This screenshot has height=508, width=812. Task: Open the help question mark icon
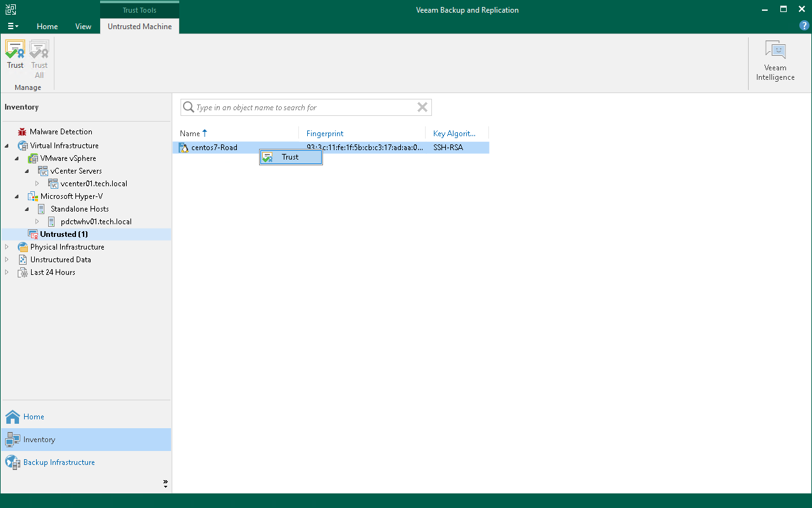point(804,26)
